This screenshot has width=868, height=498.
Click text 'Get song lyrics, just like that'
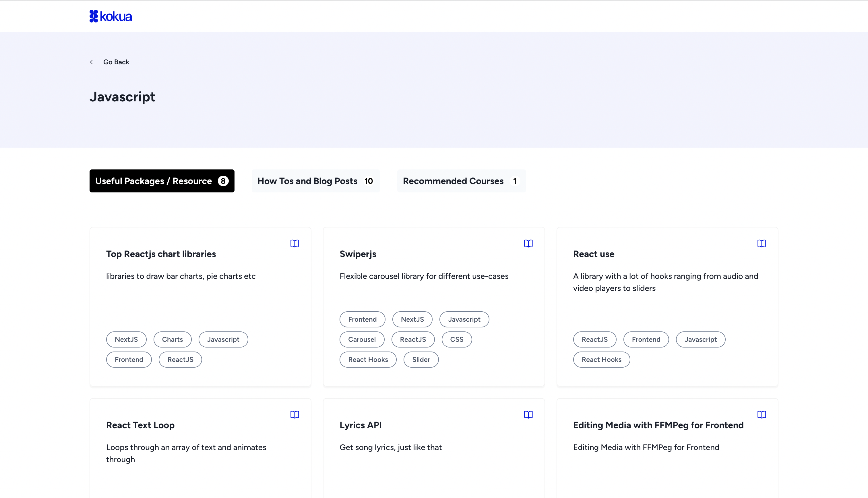391,447
